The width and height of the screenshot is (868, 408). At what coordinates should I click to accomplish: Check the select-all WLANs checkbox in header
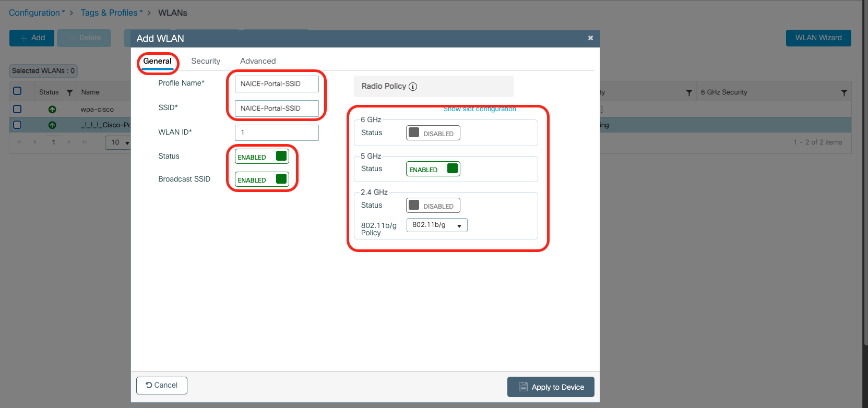(17, 91)
